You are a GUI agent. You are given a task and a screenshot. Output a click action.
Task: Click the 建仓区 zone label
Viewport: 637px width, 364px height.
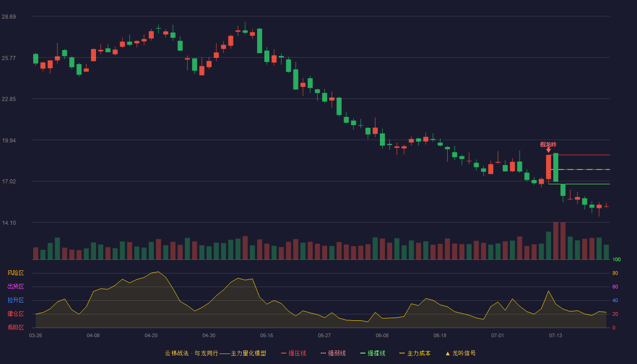tap(15, 314)
